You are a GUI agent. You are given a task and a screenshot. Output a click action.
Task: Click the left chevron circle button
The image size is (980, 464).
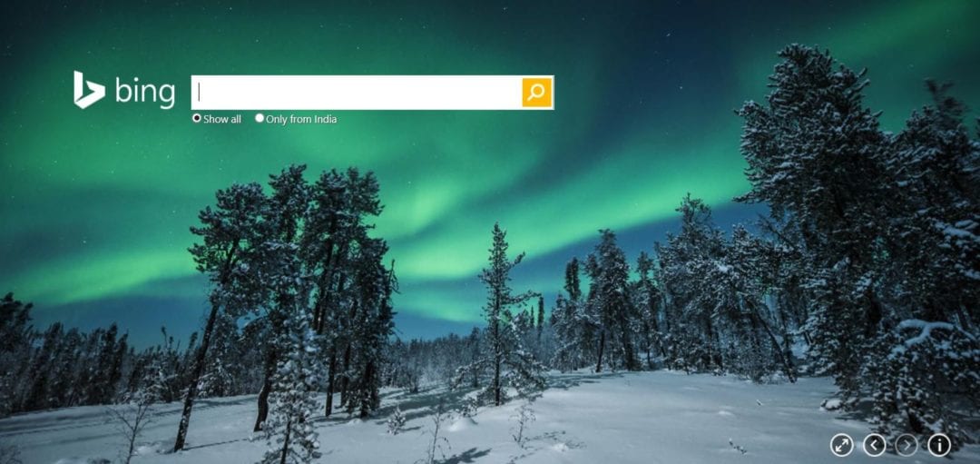click(875, 445)
